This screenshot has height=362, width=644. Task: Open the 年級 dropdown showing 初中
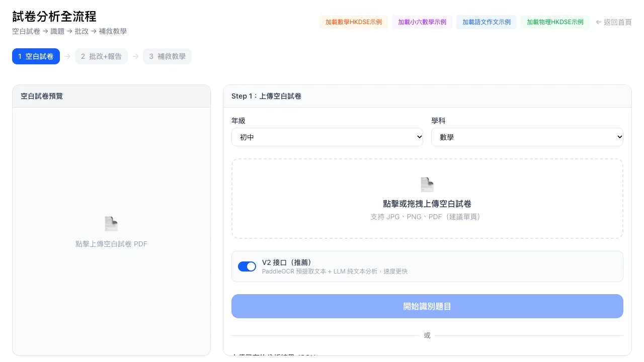point(327,137)
